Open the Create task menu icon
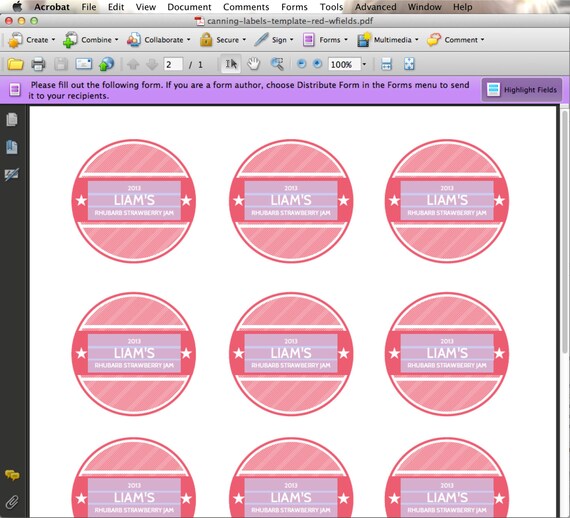 point(15,40)
